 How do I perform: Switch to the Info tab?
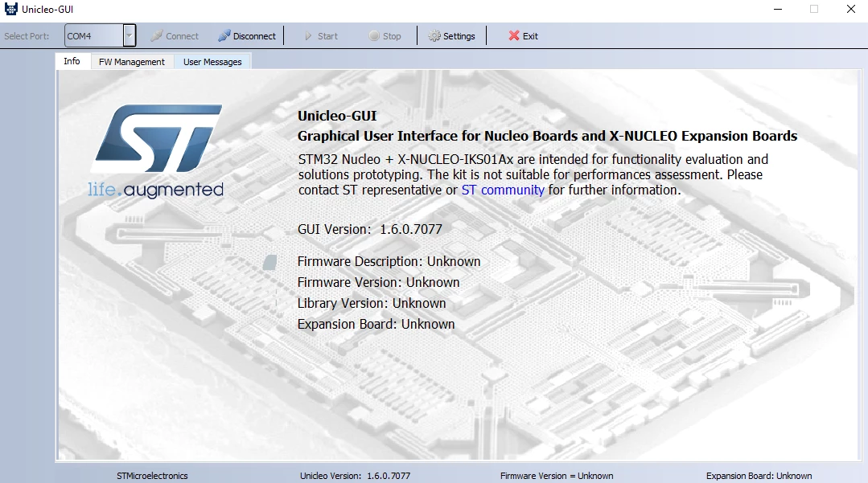[72, 61]
